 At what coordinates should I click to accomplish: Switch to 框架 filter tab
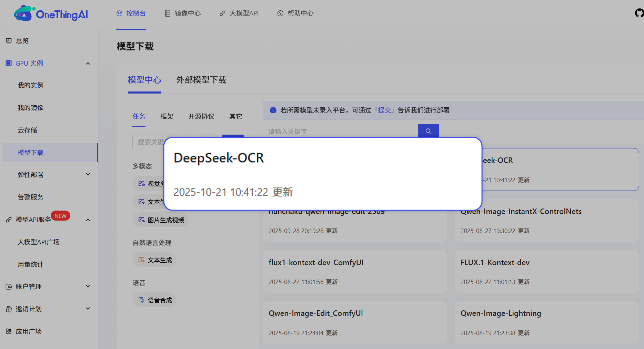coord(167,117)
